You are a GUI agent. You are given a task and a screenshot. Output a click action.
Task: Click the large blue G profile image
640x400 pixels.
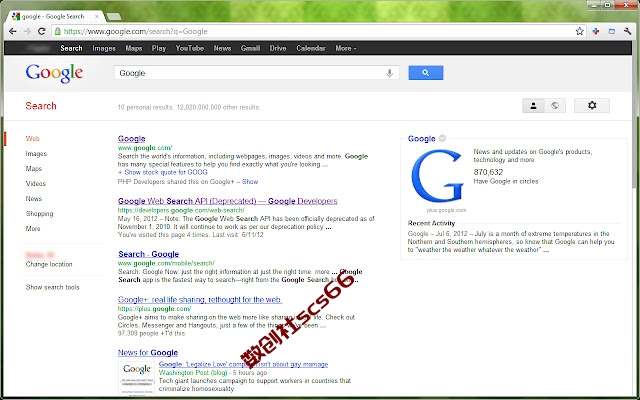click(437, 176)
